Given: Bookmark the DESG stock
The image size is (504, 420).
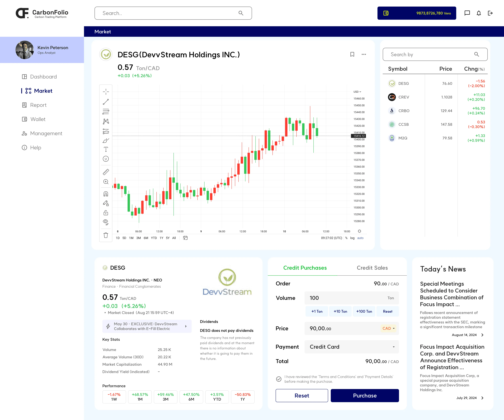Looking at the screenshot, I should point(352,54).
